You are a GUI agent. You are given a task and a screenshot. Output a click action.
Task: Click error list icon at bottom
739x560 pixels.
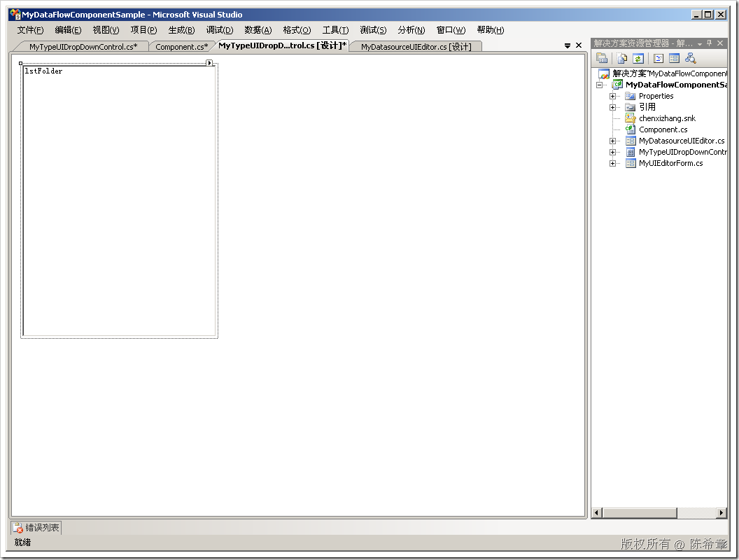tap(18, 528)
